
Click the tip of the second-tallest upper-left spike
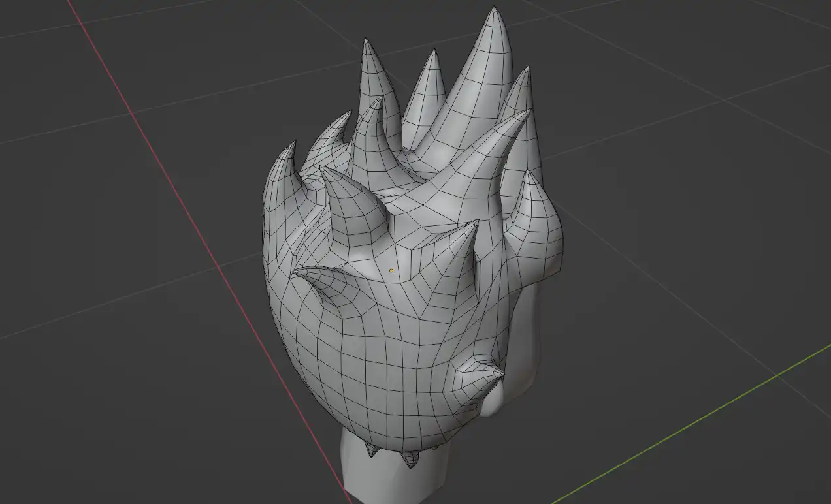(x=367, y=42)
